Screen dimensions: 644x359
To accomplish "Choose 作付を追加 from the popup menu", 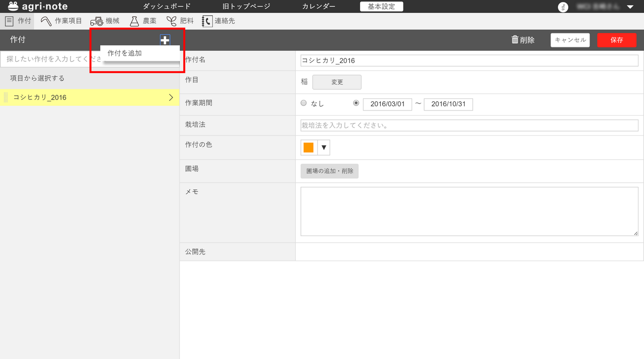I will click(x=125, y=53).
